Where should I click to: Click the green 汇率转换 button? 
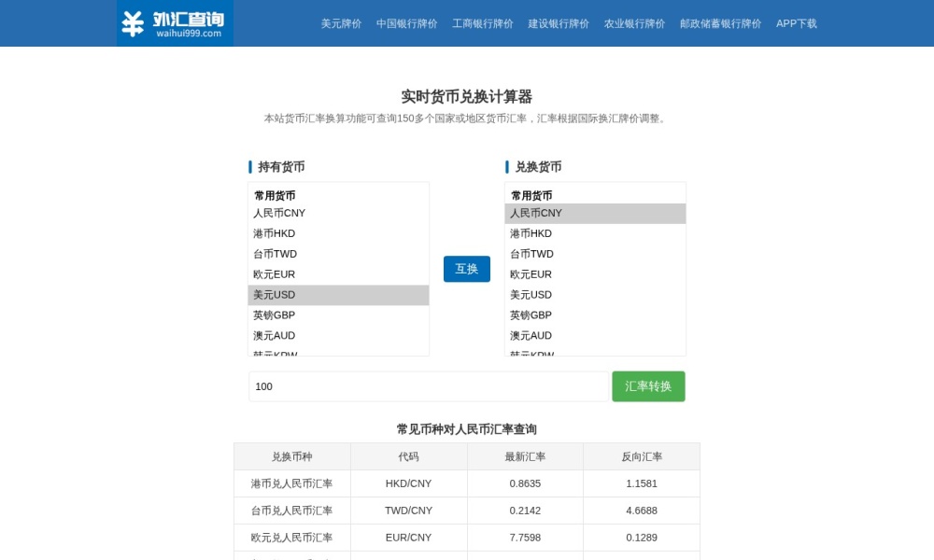(x=648, y=386)
